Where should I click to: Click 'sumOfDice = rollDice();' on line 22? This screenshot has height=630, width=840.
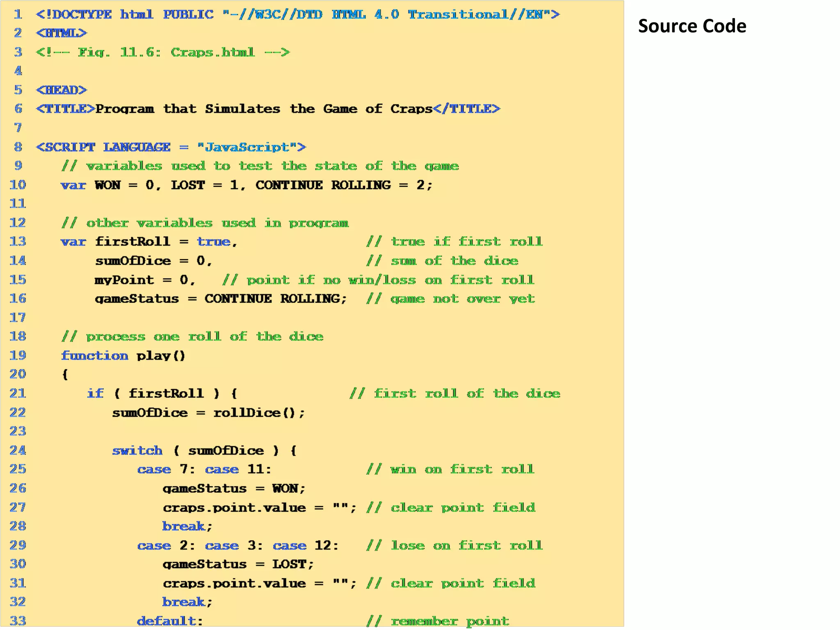click(209, 413)
